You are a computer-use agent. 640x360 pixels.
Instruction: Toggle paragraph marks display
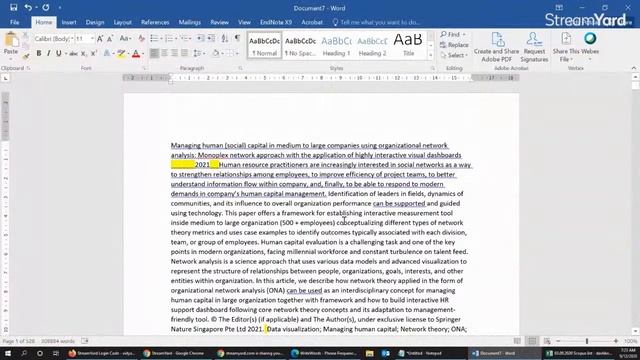[x=237, y=38]
